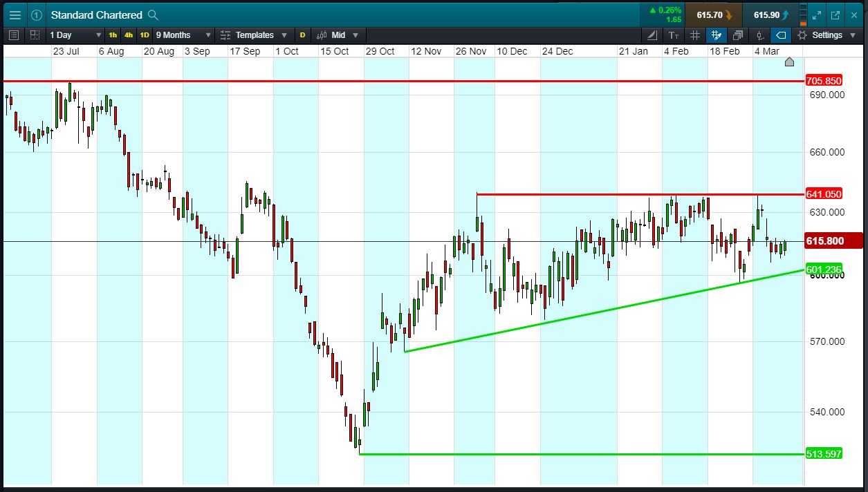Click the orange color bar in the swatch strip
This screenshot has width=868, height=492.
[803, 23]
